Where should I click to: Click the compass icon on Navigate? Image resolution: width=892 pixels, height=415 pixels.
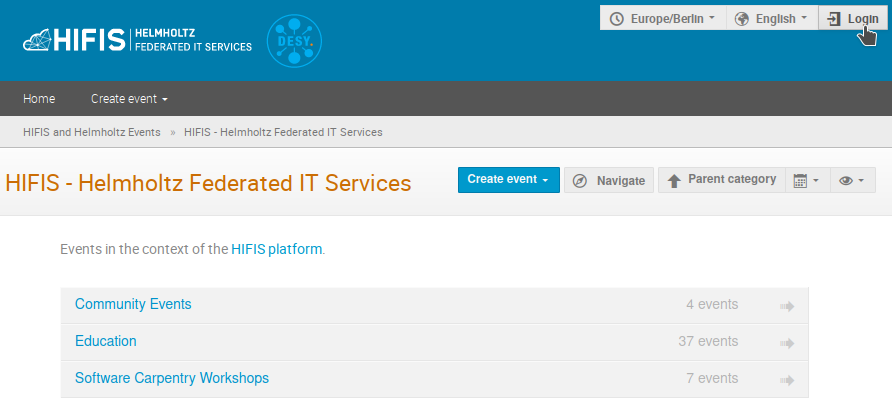click(x=580, y=181)
